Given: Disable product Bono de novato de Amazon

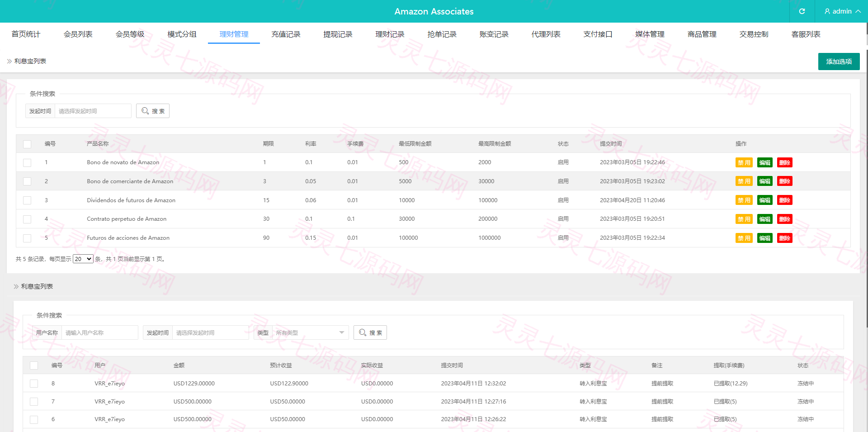Looking at the screenshot, I should click(744, 162).
